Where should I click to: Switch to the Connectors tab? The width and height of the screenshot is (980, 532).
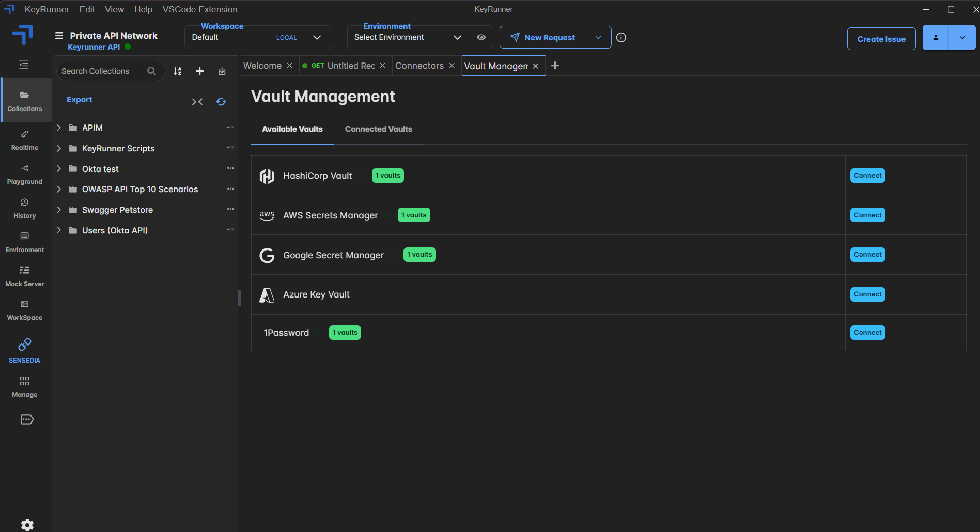click(x=419, y=66)
